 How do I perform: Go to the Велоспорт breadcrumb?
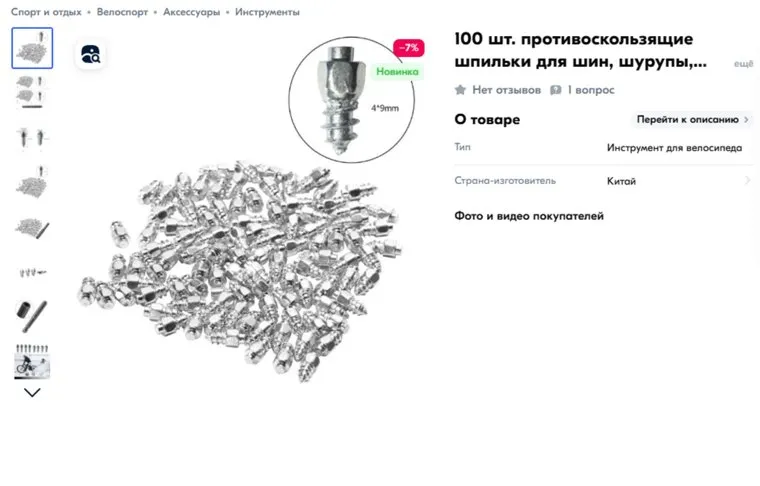click(x=122, y=12)
